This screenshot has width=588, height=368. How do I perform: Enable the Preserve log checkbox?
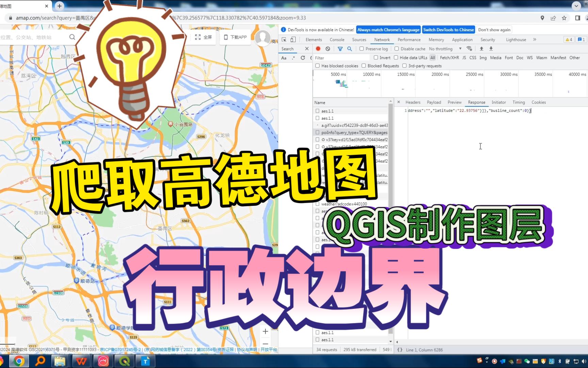click(362, 49)
